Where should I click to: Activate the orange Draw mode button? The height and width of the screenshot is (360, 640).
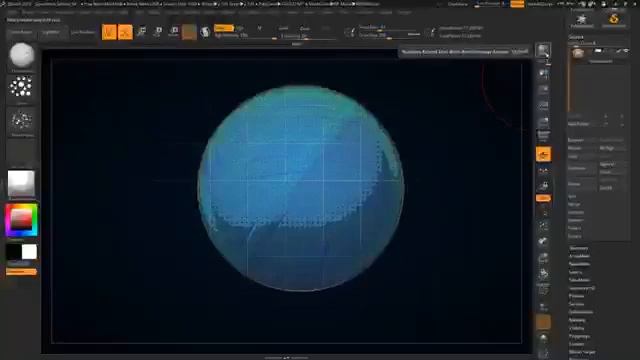(x=125, y=32)
